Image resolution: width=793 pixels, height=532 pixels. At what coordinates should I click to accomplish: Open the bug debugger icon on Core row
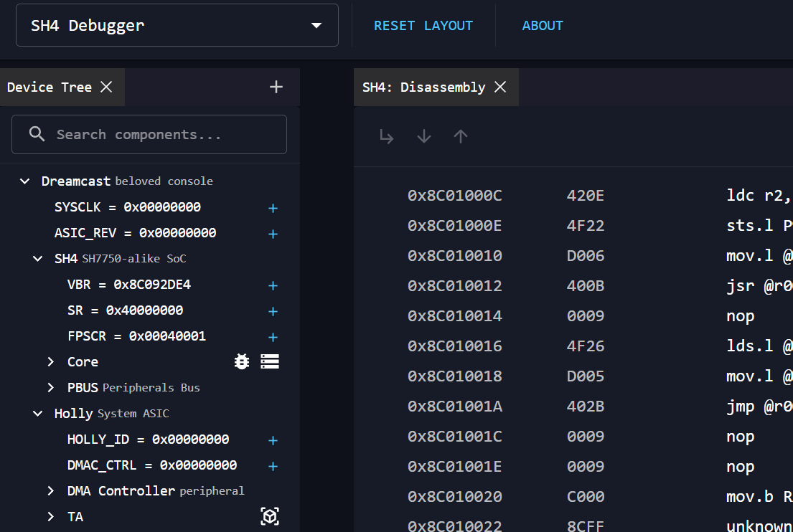click(x=242, y=362)
